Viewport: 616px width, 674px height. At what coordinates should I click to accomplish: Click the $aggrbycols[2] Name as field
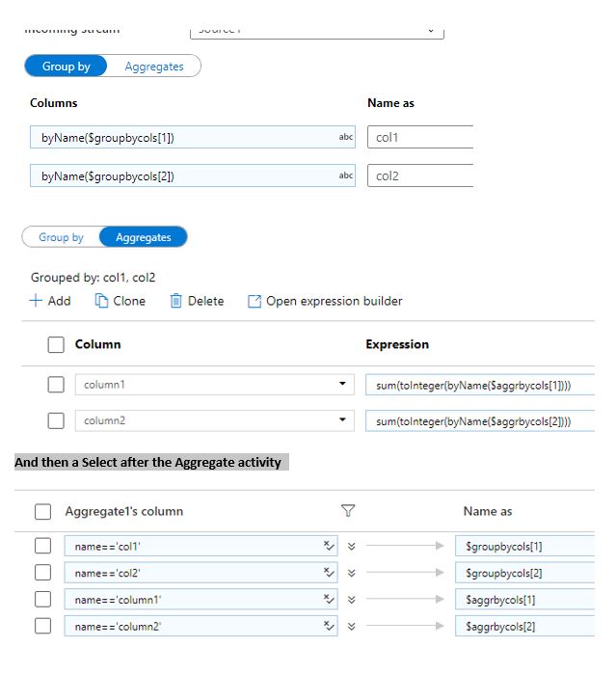pos(524,626)
